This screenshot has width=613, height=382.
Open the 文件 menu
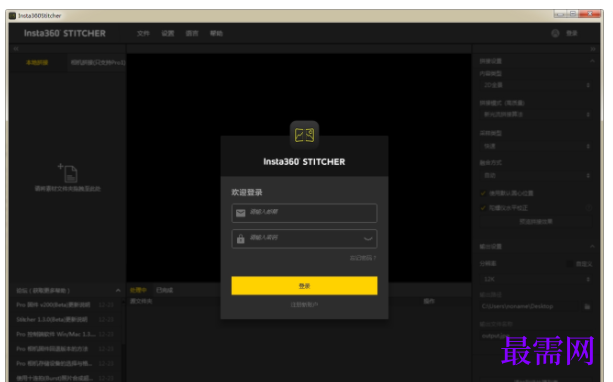[143, 33]
